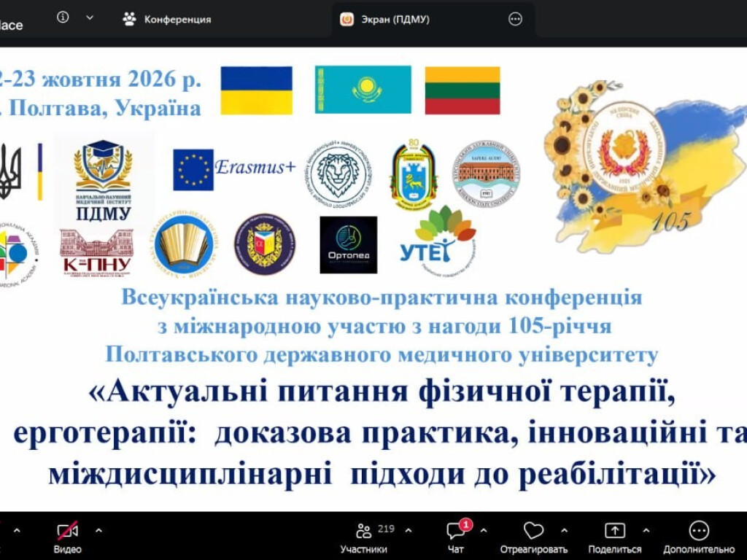Click the text 'Полтава, Україна'
The width and height of the screenshot is (747, 560).
[x=105, y=108]
